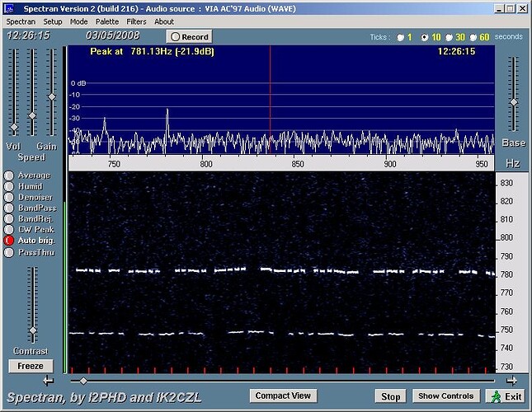Open the Palette menu

[x=106, y=21]
